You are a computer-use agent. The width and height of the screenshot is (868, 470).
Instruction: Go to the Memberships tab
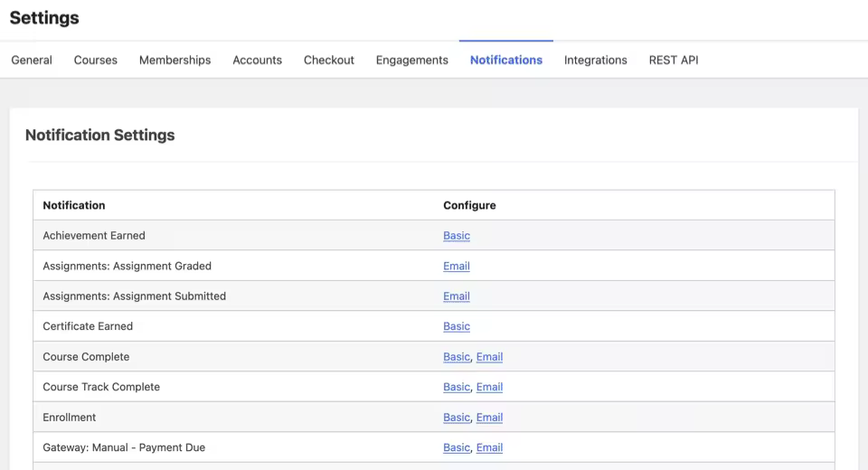175,60
